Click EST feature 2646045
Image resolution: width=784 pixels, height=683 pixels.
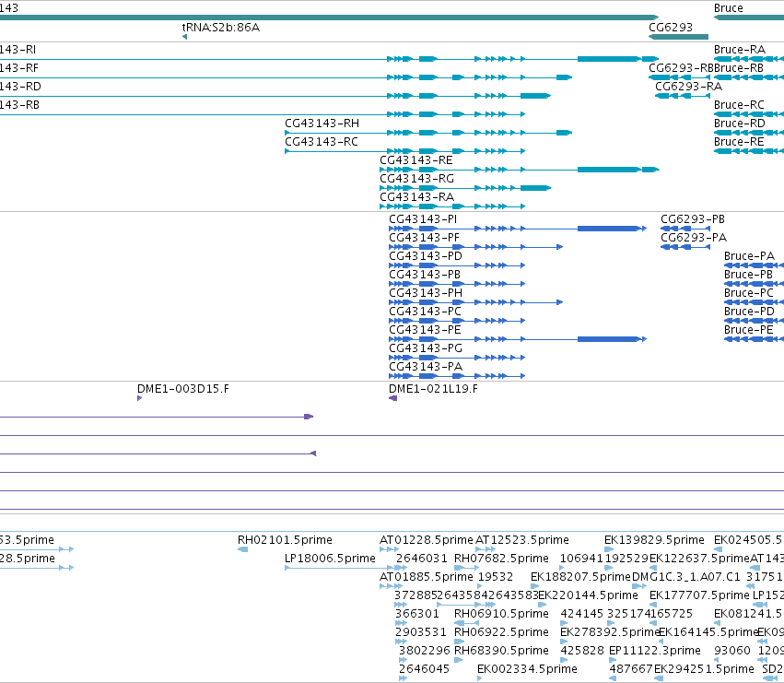(x=424, y=669)
